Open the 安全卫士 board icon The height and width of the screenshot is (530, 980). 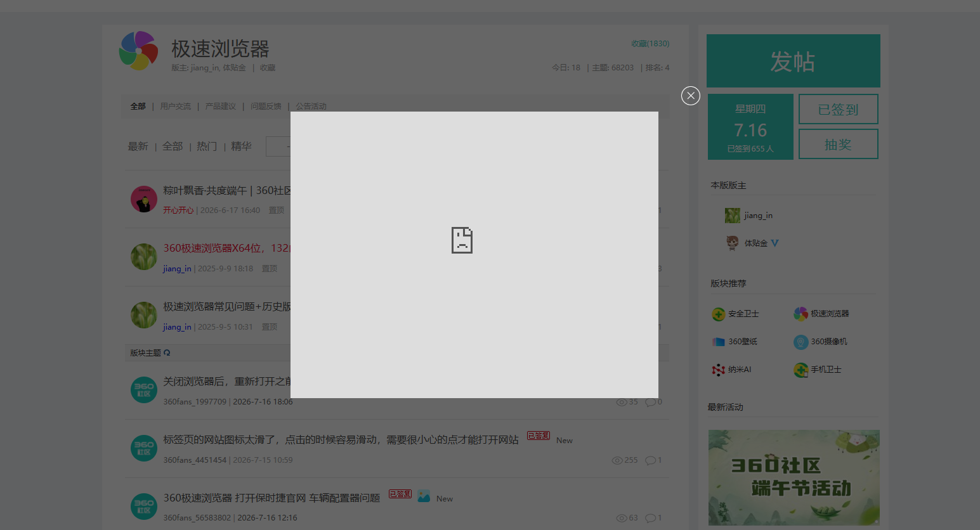pos(718,314)
